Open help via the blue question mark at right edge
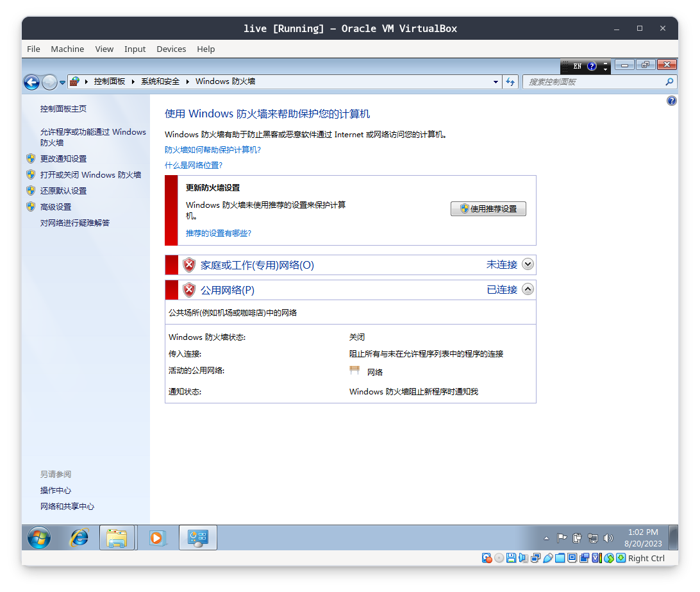Viewport: 700px width, 592px height. (x=671, y=101)
